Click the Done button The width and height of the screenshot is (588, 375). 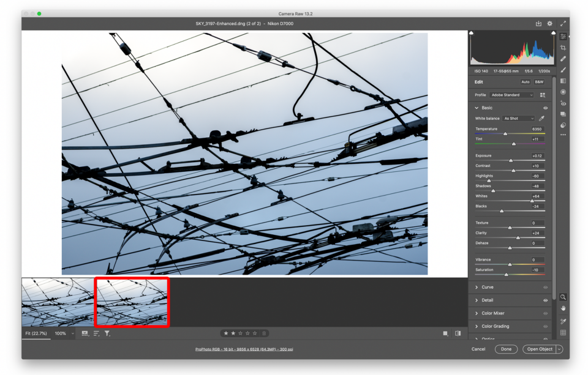pos(506,349)
